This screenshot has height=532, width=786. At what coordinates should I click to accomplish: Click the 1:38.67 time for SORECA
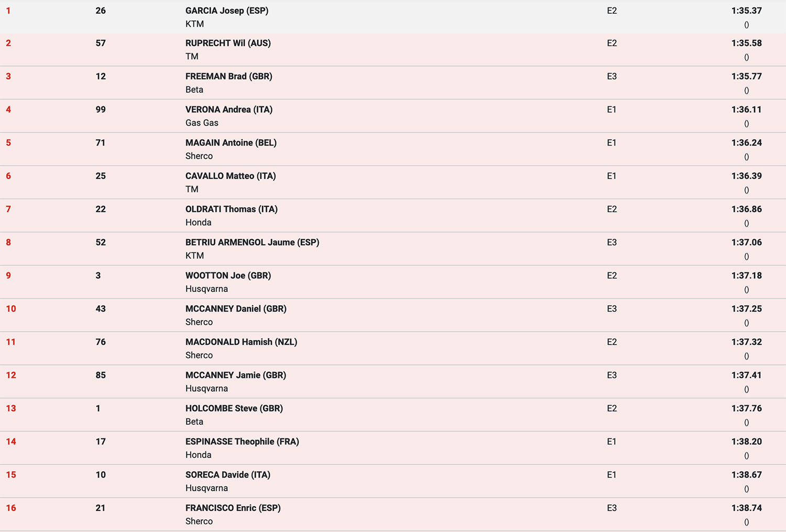pos(746,475)
